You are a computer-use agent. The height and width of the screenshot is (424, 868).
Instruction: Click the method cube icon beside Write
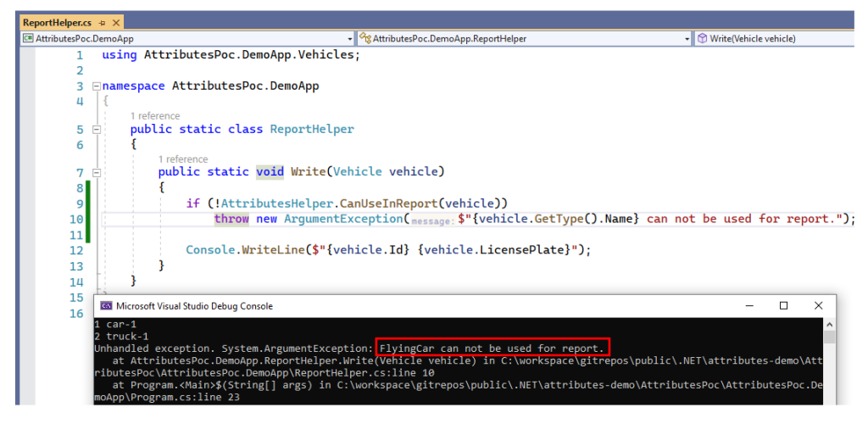click(702, 39)
